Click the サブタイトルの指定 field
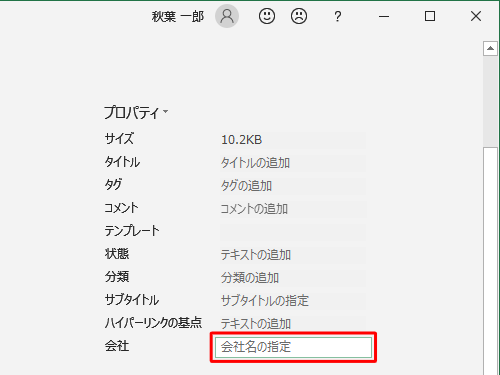The image size is (500, 375). coord(293,301)
